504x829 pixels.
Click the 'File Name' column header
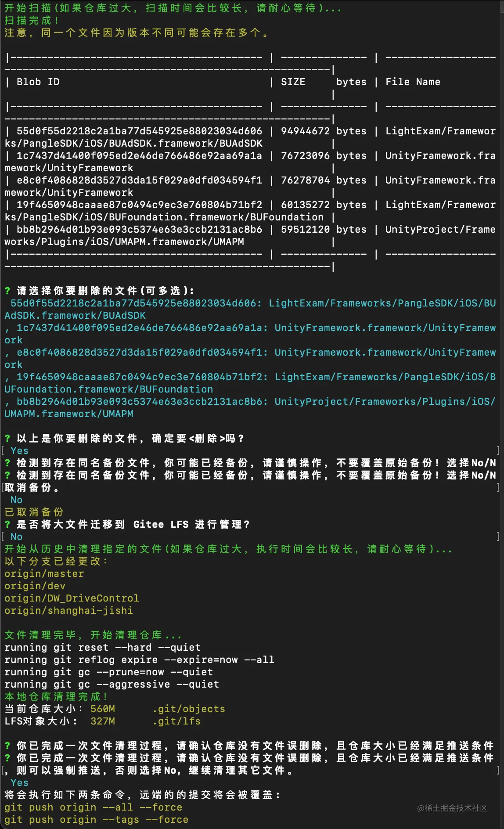[413, 82]
